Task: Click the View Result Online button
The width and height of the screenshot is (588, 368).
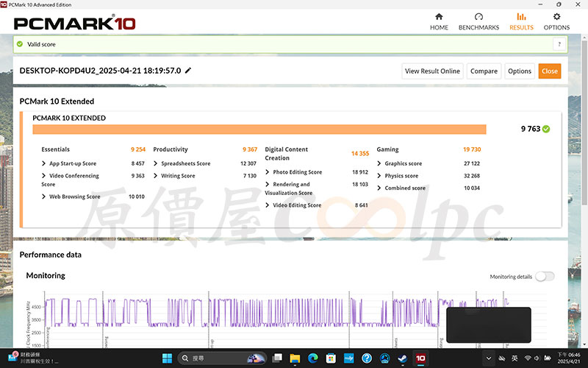Action: [x=432, y=71]
